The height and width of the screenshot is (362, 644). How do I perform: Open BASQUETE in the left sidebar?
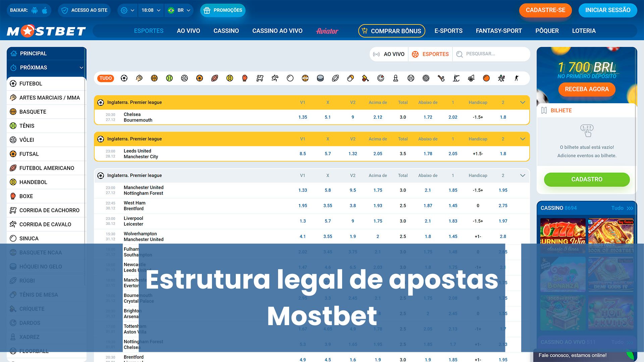46,112
